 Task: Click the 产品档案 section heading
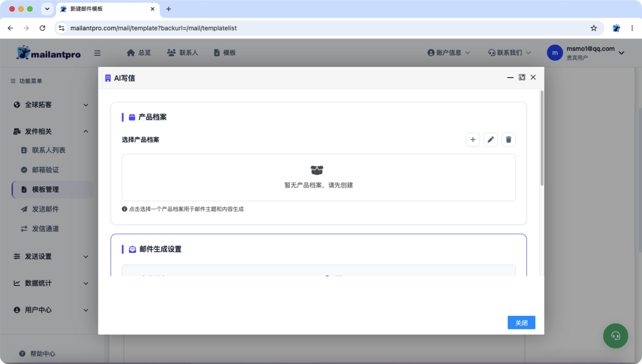[153, 117]
